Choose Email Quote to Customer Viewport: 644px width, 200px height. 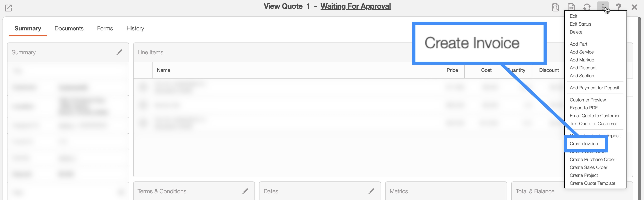pos(595,116)
